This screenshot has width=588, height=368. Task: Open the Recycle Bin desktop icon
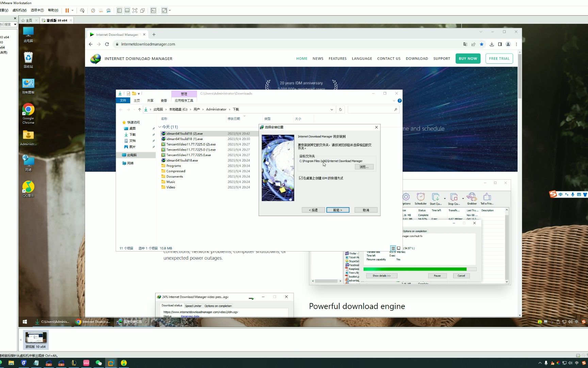click(28, 60)
